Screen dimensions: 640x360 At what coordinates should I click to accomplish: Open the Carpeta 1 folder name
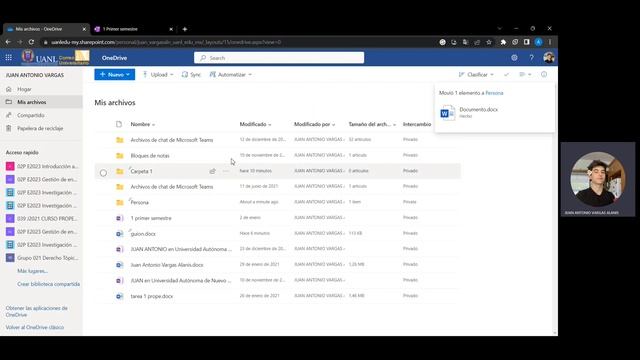coord(141,171)
